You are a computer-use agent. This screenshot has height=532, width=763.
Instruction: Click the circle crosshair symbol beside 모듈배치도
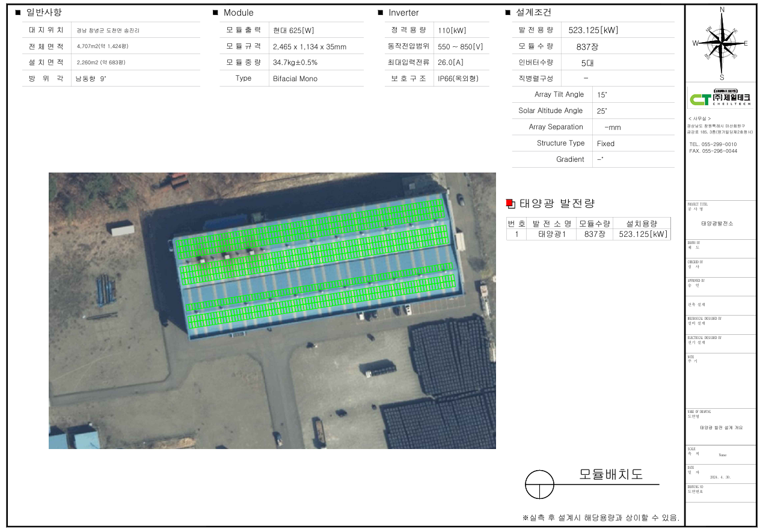tap(539, 485)
